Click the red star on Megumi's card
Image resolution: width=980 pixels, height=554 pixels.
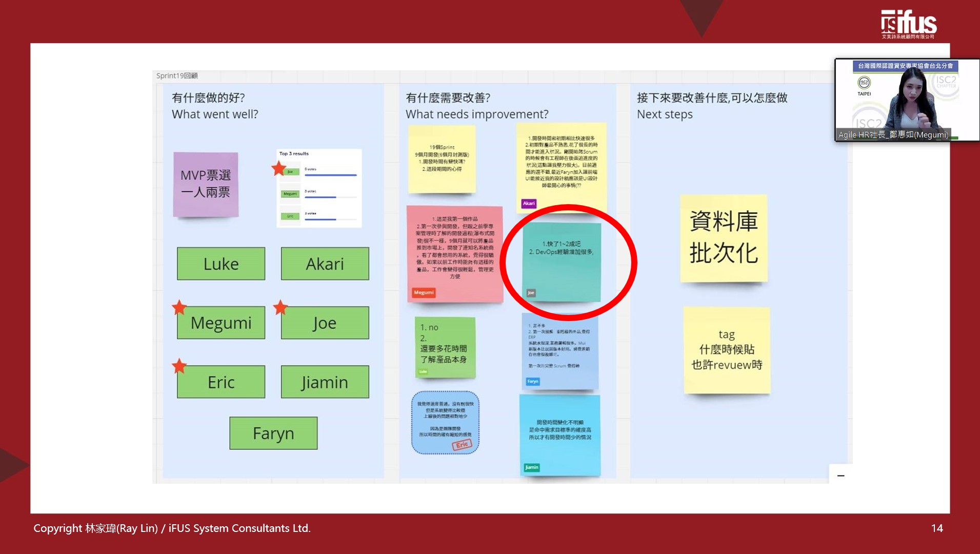(x=179, y=308)
